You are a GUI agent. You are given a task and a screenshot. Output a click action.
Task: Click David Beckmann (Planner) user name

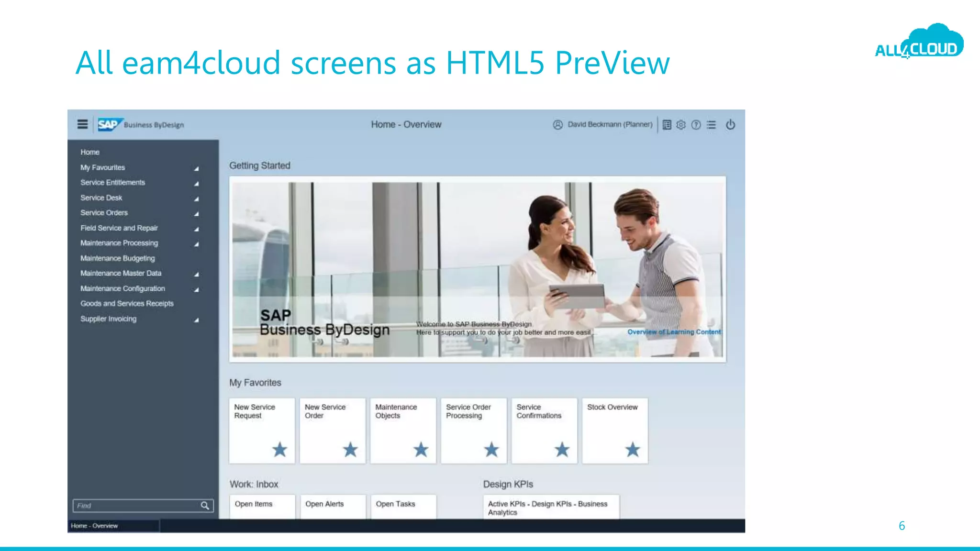click(x=610, y=124)
